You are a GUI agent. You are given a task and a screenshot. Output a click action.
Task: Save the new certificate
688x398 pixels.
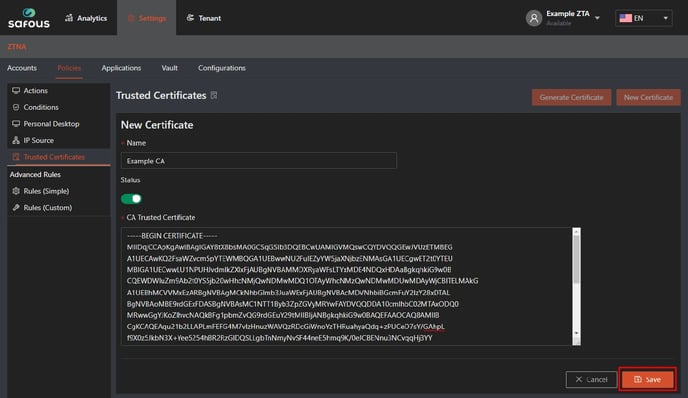(x=648, y=379)
